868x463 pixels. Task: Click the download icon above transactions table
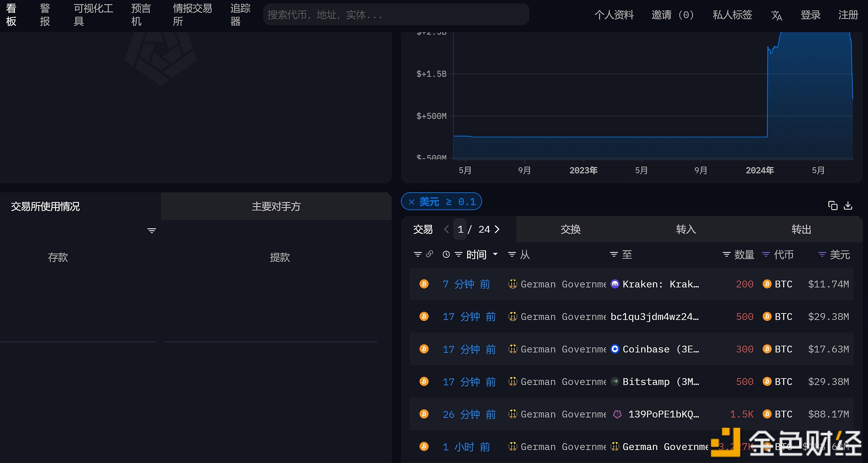[848, 206]
